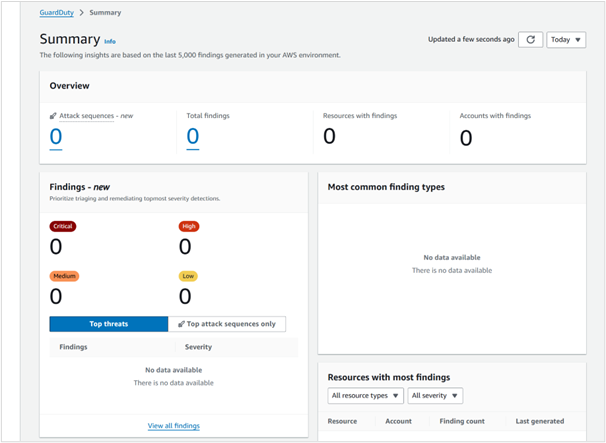Click the Total findings count zero
Image resolution: width=606 pixels, height=443 pixels.
coord(192,137)
